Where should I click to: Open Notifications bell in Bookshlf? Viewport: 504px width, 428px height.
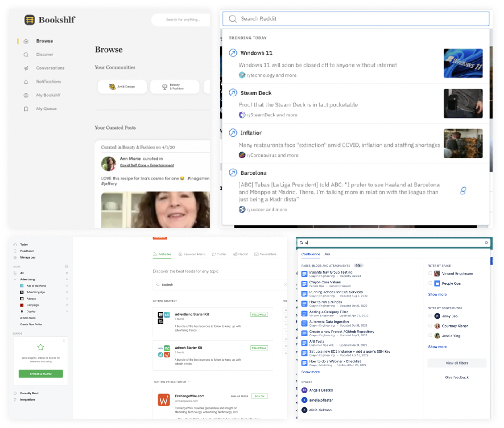click(x=26, y=81)
